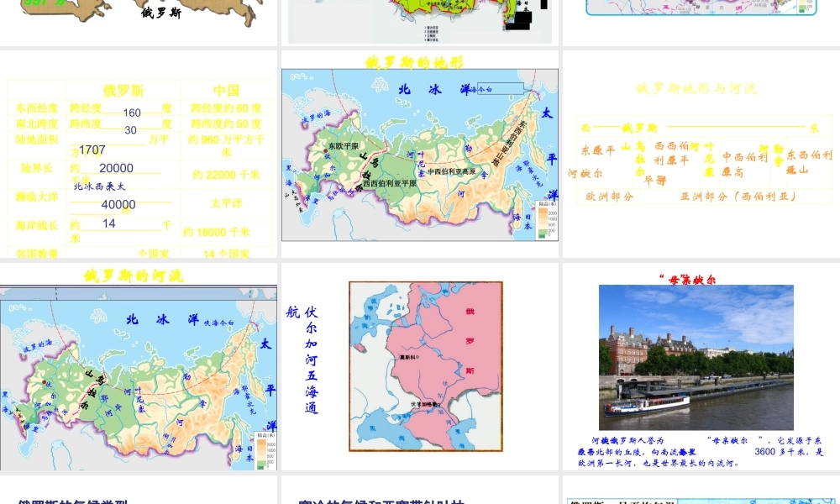The image size is (840, 504).
Task: Click the 莫斯科 label on the pink map
Action: [x=409, y=357]
